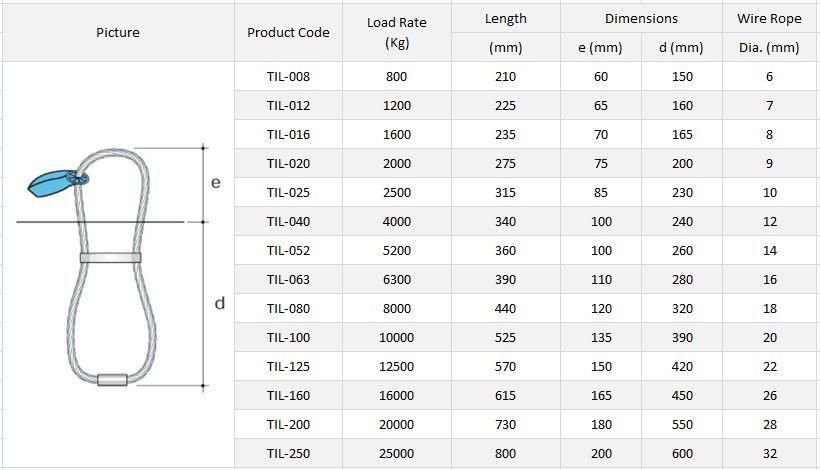This screenshot has height=470, width=820.
Task: Select the 165 e-dimension cell for TIL-160
Action: pyautogui.click(x=600, y=396)
